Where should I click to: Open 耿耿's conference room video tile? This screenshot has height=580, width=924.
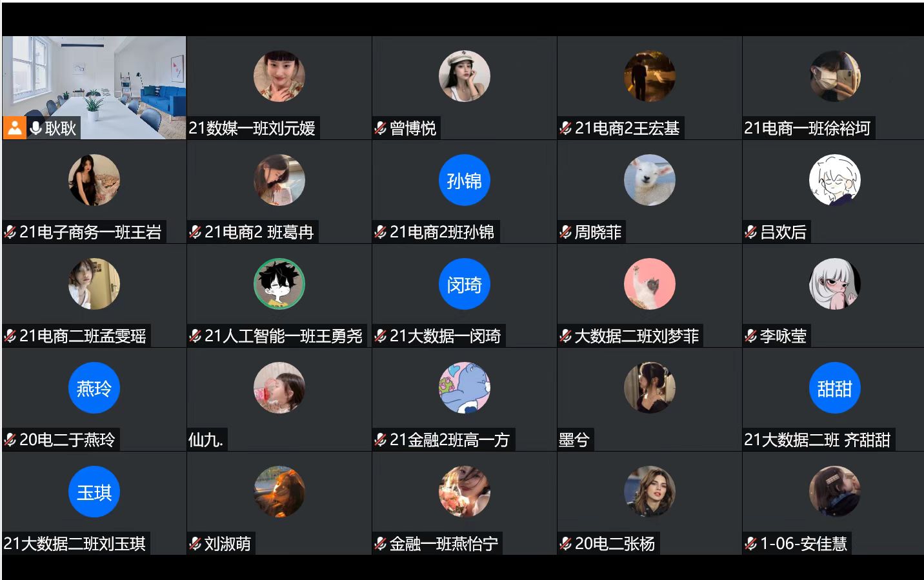94,88
